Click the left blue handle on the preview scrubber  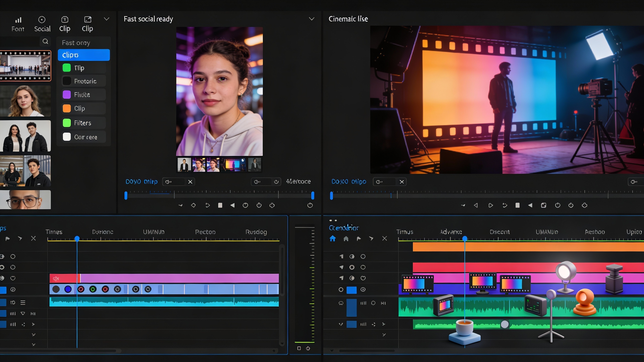click(x=126, y=195)
